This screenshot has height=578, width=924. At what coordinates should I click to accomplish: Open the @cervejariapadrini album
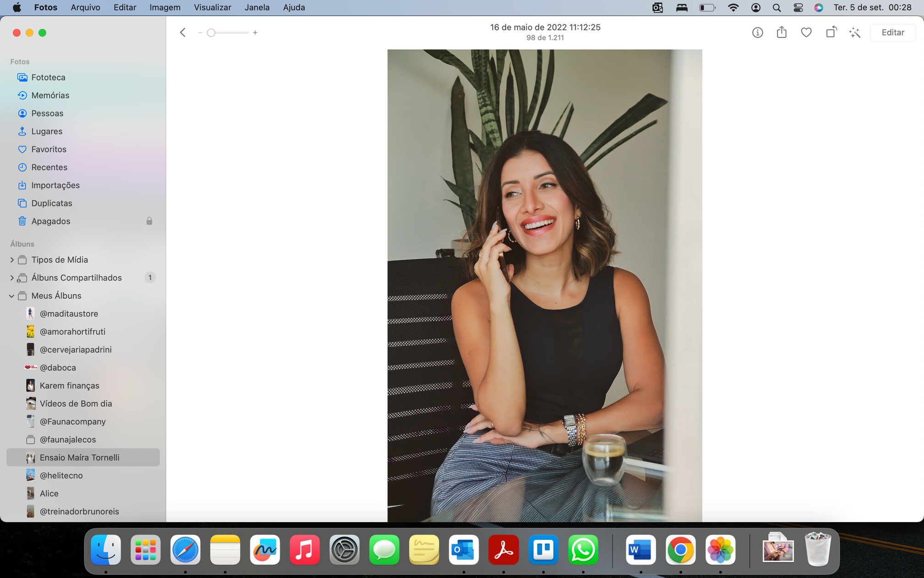[x=83, y=349]
